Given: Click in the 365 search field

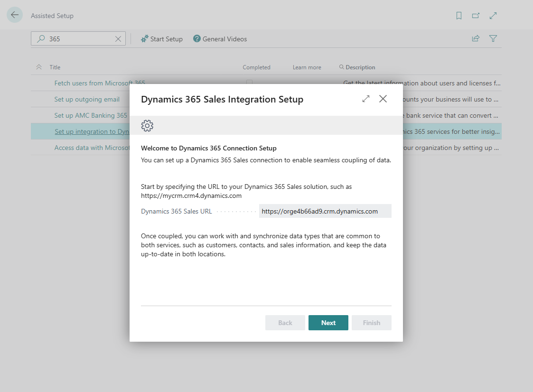Looking at the screenshot, I should pyautogui.click(x=78, y=39).
